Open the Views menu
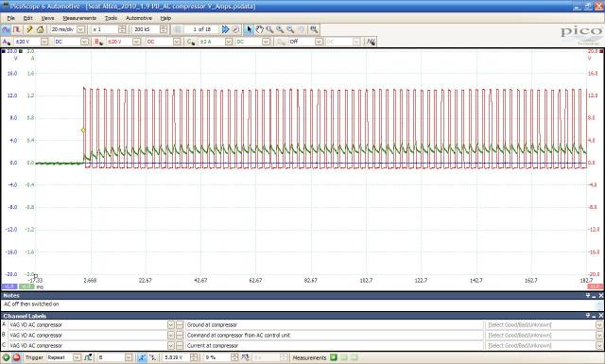This screenshot has height=364, width=605. tap(47, 18)
